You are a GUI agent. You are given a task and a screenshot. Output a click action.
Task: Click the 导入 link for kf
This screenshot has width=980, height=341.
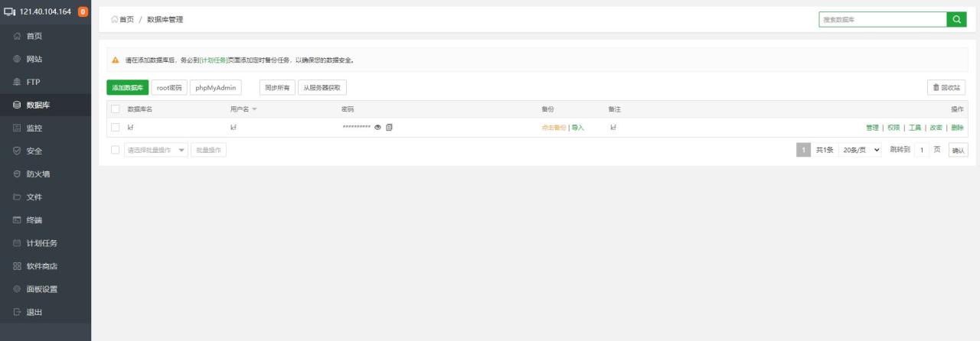[577, 128]
